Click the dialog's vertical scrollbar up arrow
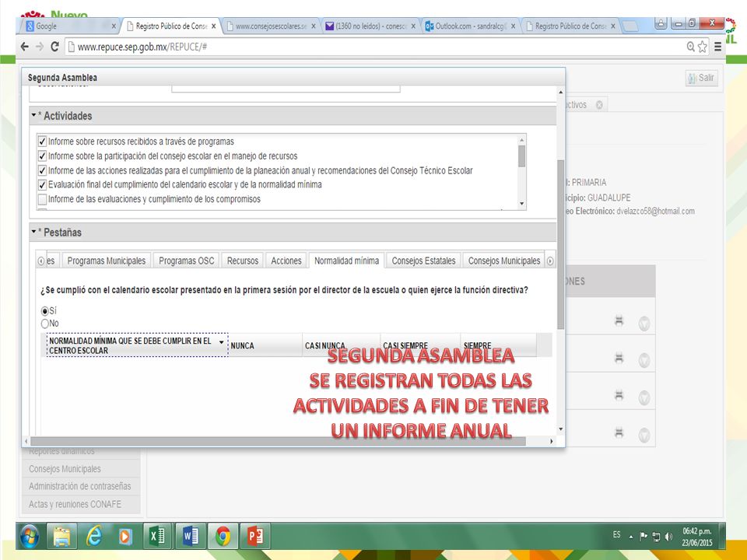The image size is (747, 560). 561,92
